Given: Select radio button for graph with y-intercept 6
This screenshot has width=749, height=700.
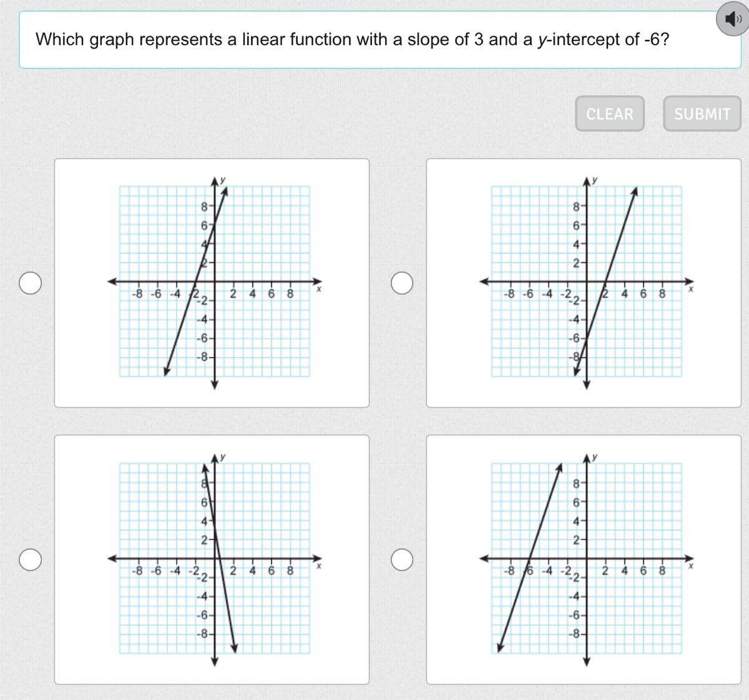Looking at the screenshot, I should tap(30, 283).
